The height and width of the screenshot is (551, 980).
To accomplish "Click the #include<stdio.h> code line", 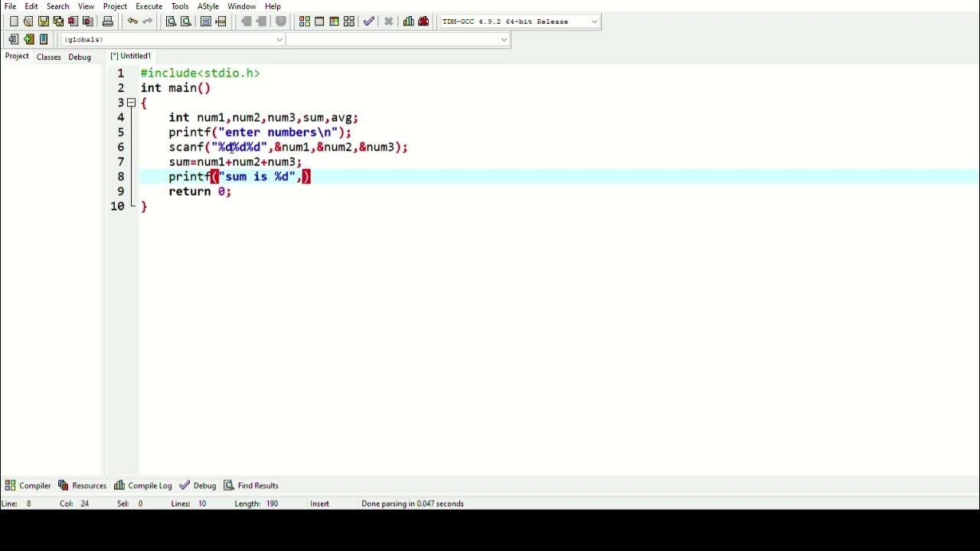I will pos(200,73).
